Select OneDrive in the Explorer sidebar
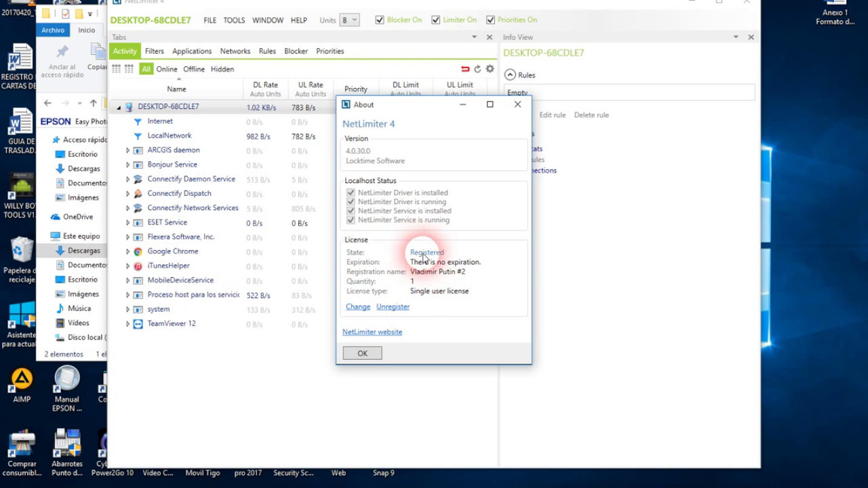Viewport: 868px width, 488px height. 78,217
